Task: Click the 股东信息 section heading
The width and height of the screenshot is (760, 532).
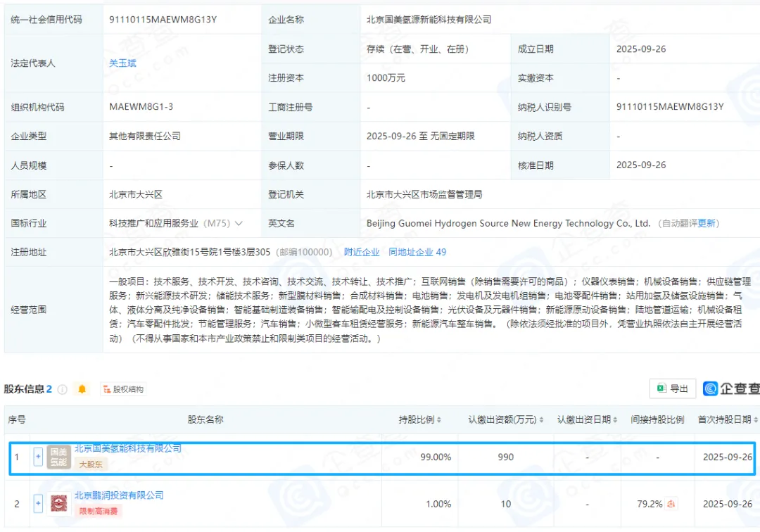Action: 24,389
